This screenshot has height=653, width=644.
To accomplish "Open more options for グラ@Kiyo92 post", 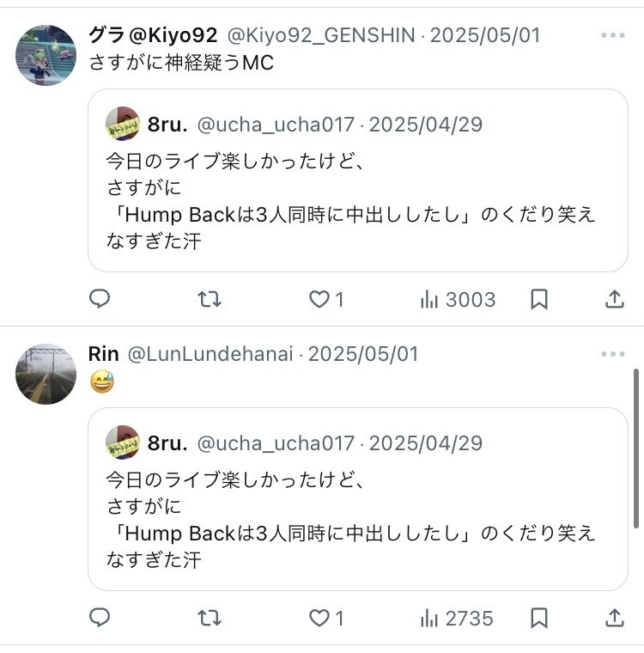I will point(613,35).
